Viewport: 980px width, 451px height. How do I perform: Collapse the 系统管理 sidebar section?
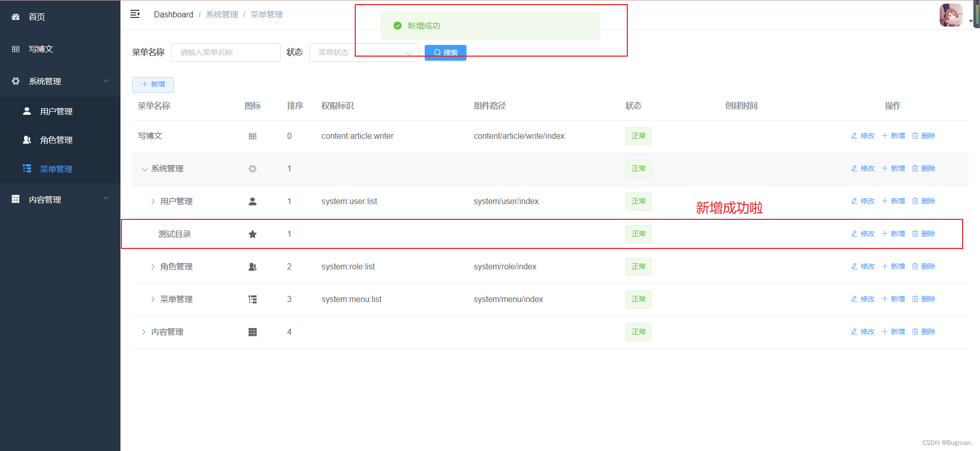60,81
